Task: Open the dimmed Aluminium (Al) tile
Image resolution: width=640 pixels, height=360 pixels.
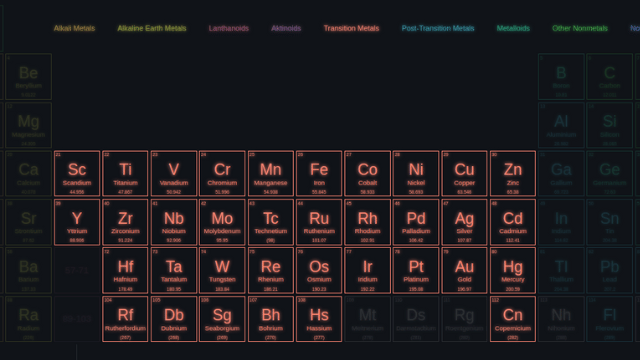Action: pyautogui.click(x=561, y=125)
